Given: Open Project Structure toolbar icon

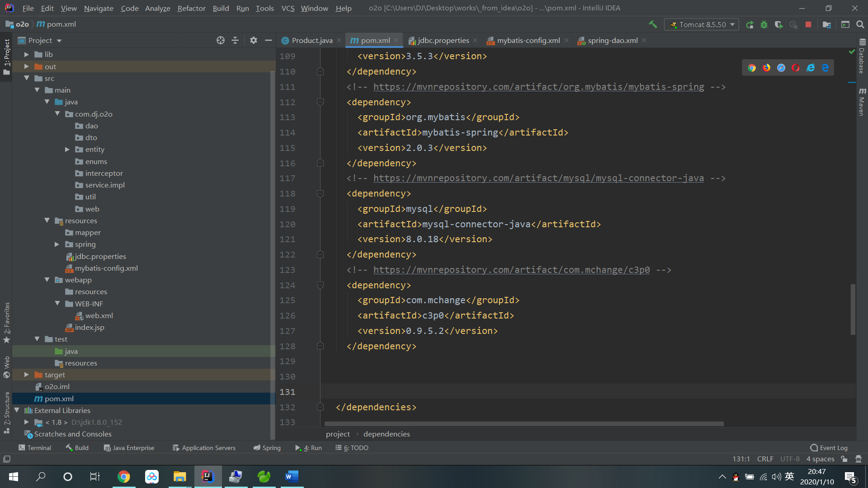Looking at the screenshot, I should coord(827,25).
